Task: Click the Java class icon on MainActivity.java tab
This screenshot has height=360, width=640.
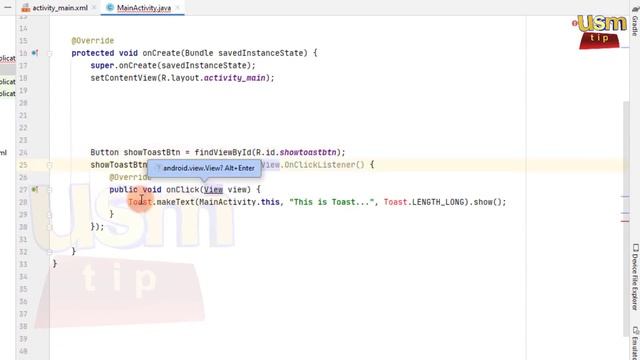Action: pos(109,7)
